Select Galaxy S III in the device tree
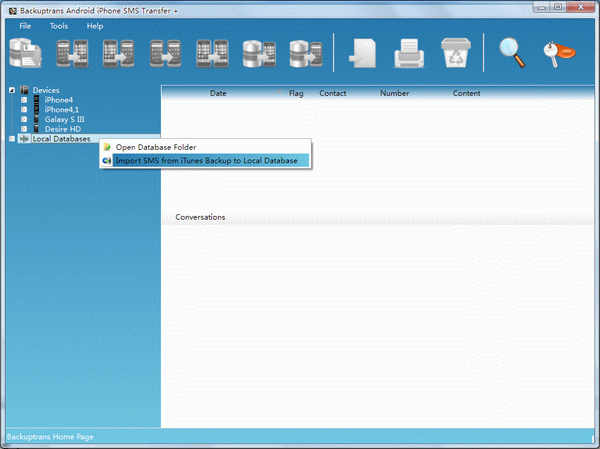 pyautogui.click(x=64, y=119)
